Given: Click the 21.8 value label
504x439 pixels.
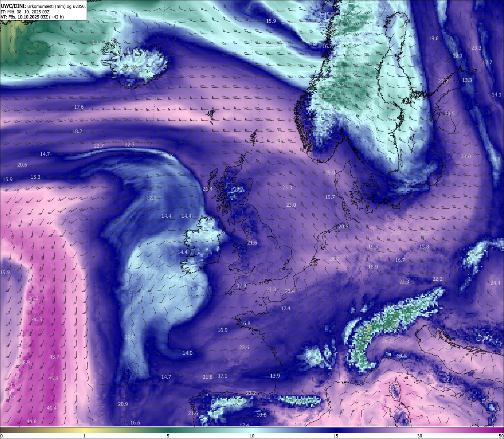Looking at the screenshot, I should point(208,377).
